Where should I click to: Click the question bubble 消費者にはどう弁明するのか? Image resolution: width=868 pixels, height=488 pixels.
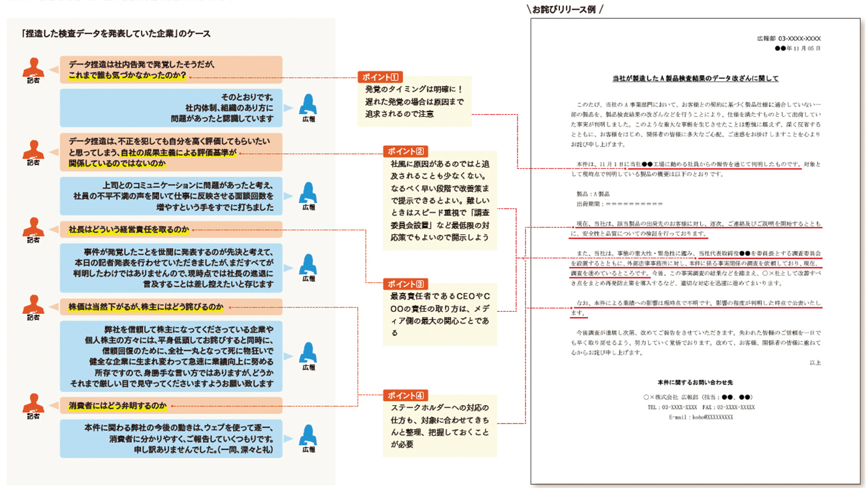coord(171,405)
